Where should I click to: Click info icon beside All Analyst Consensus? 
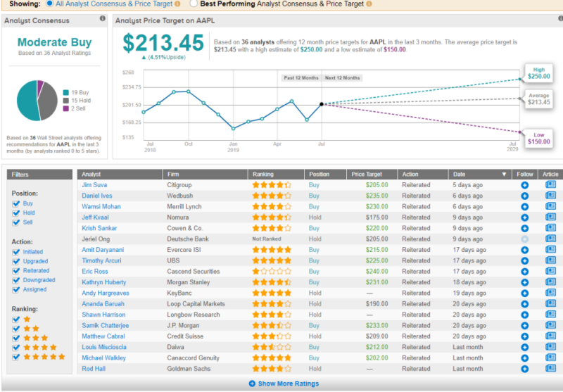tap(177, 4)
